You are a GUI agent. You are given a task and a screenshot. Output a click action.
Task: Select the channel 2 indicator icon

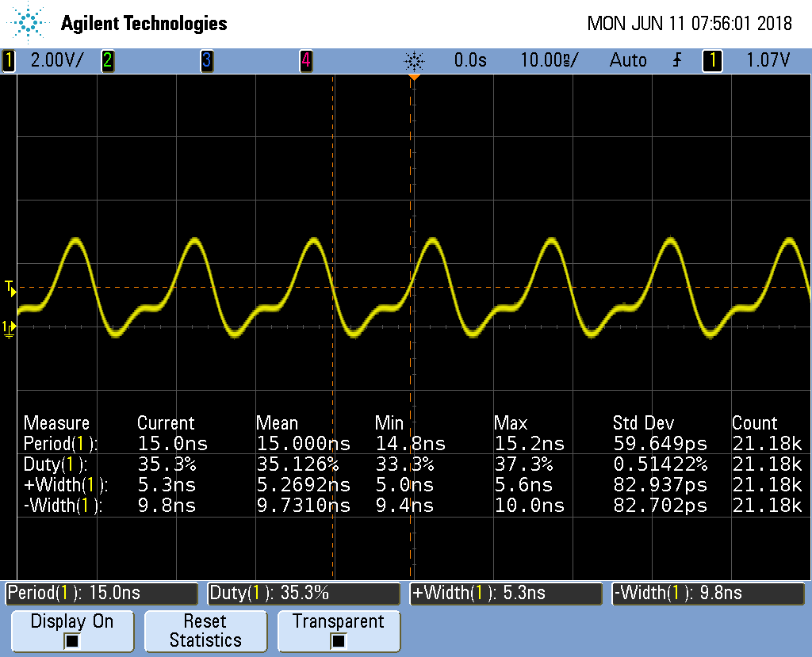109,59
